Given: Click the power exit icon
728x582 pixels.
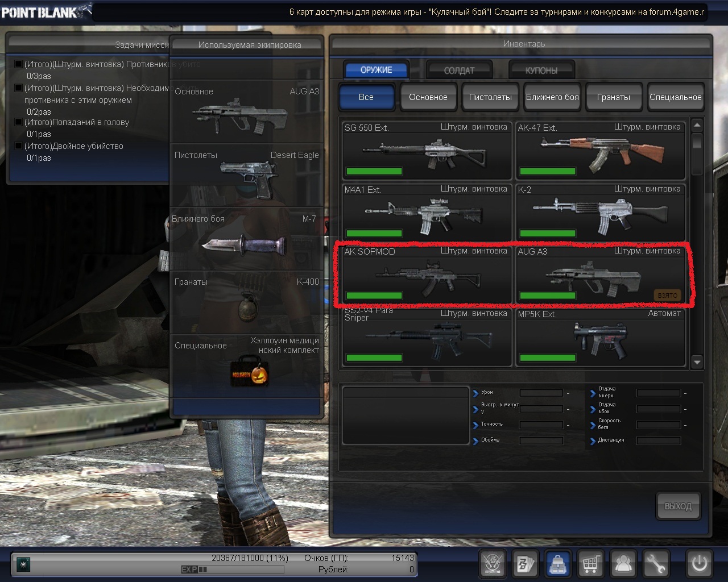Looking at the screenshot, I should pos(699,564).
